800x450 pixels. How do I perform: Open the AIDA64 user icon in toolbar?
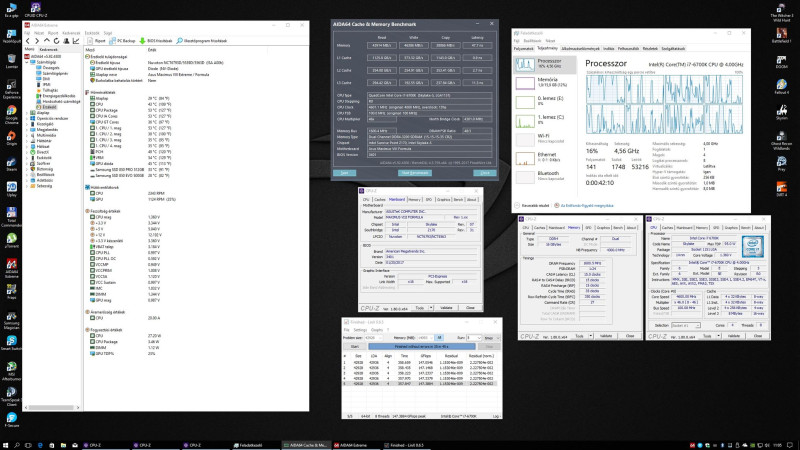pyautogui.click(x=66, y=41)
